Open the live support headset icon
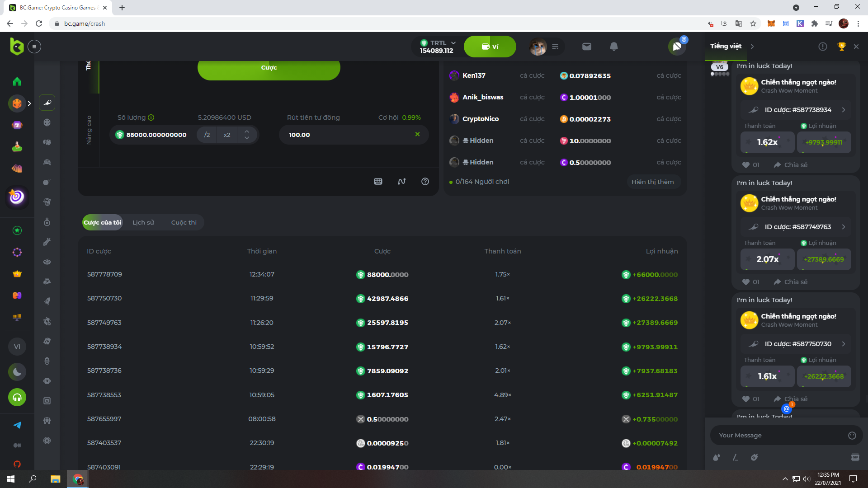868x488 pixels. coord(17,398)
